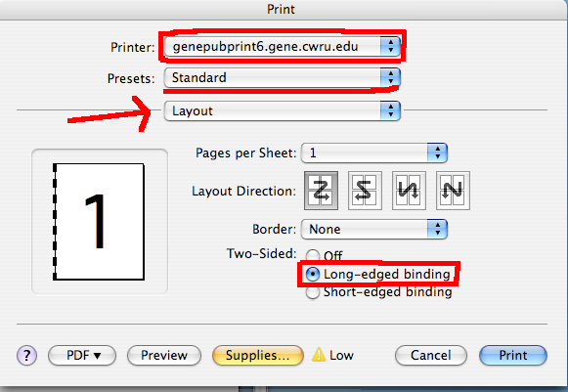Click the Print button
Image resolution: width=568 pixels, height=392 pixels.
point(513,355)
